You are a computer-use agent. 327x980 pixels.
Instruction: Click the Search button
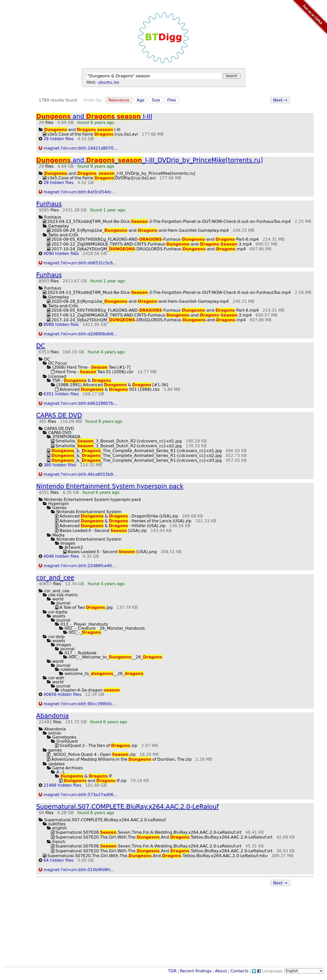pyautogui.click(x=231, y=76)
